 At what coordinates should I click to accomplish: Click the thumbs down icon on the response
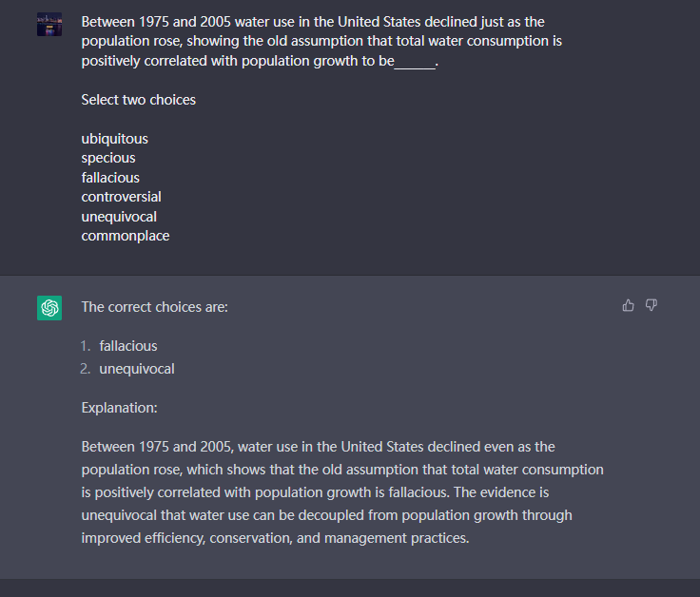[x=651, y=305]
